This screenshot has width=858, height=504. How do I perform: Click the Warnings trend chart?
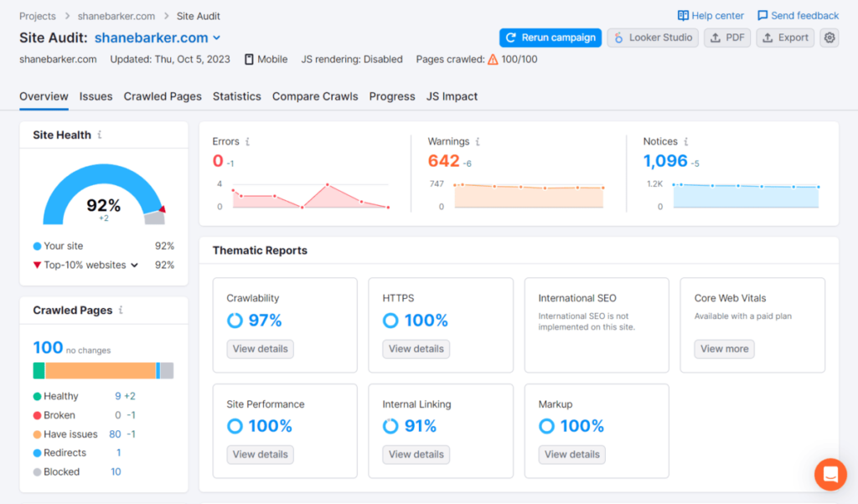tap(530, 196)
